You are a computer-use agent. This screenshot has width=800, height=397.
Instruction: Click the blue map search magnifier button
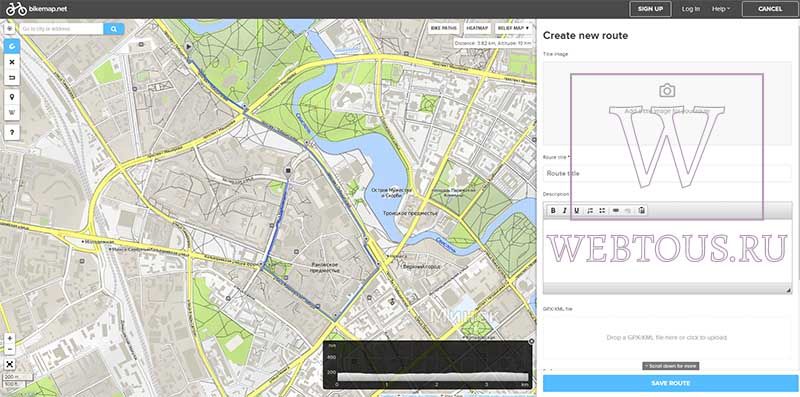[114, 29]
